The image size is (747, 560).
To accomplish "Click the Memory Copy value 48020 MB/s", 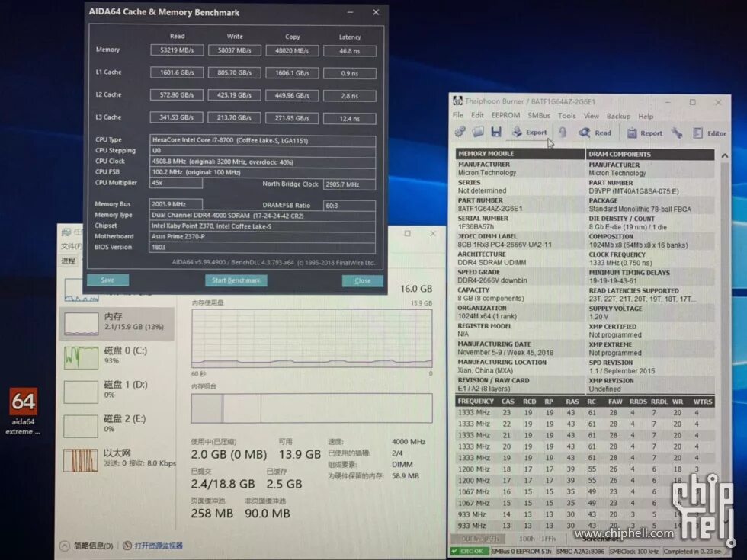I will click(x=292, y=50).
